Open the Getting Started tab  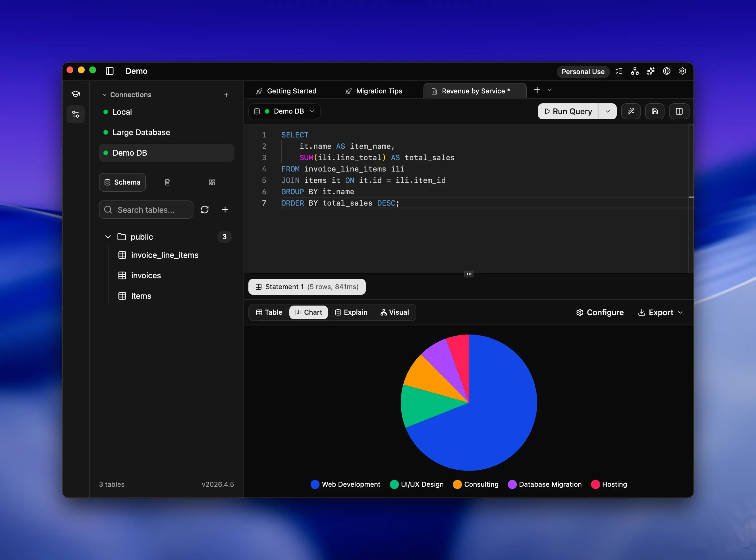pos(291,91)
